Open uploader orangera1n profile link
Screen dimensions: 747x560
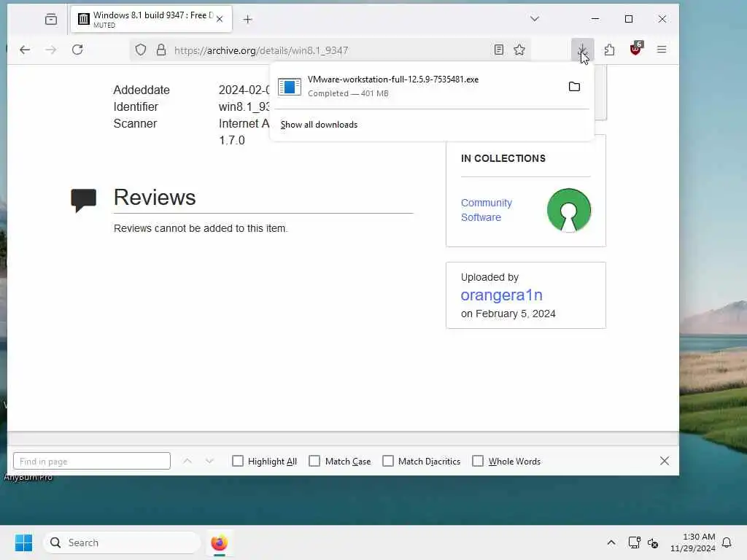[x=502, y=295]
